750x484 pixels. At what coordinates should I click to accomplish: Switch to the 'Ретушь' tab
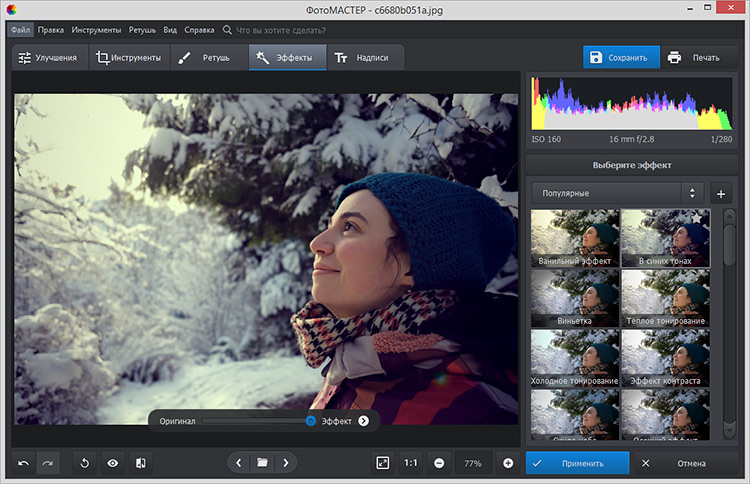point(208,57)
